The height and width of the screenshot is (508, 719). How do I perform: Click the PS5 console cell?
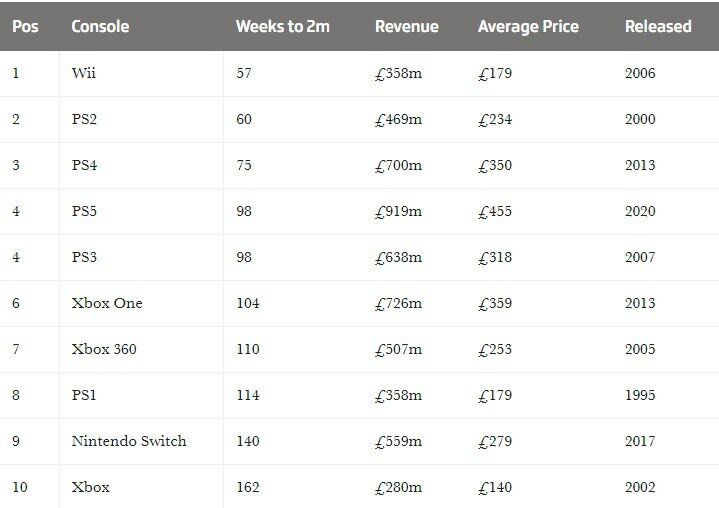(x=84, y=211)
